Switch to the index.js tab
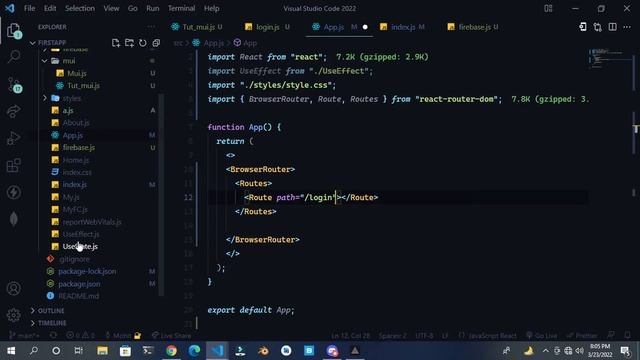The width and height of the screenshot is (640, 360). point(403,27)
